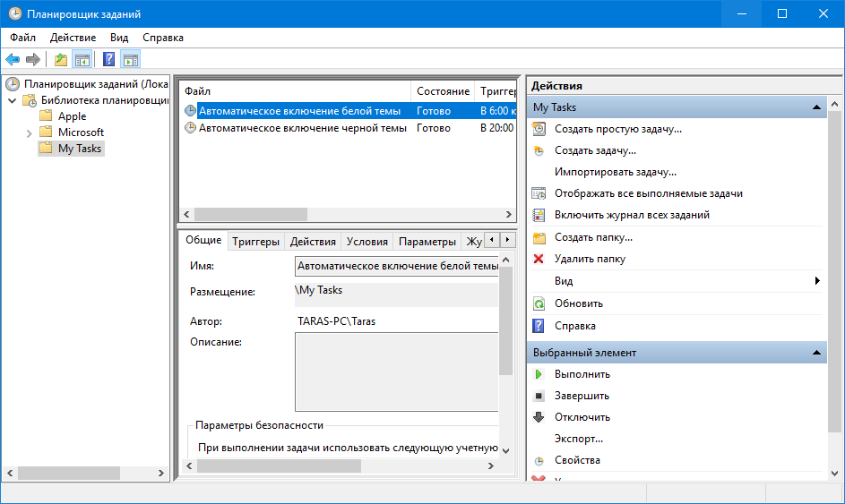Click the Actions pane scroll-down arrow

point(835,474)
